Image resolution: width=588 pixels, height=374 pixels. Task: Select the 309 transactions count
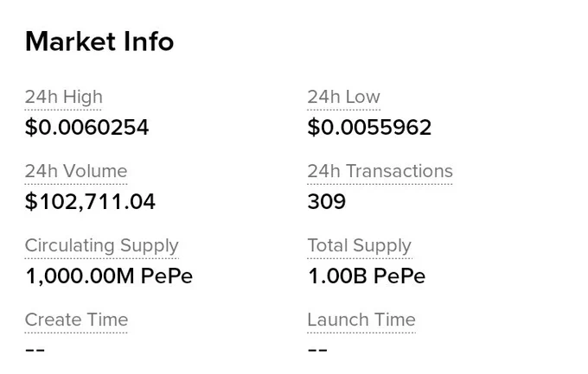click(327, 201)
